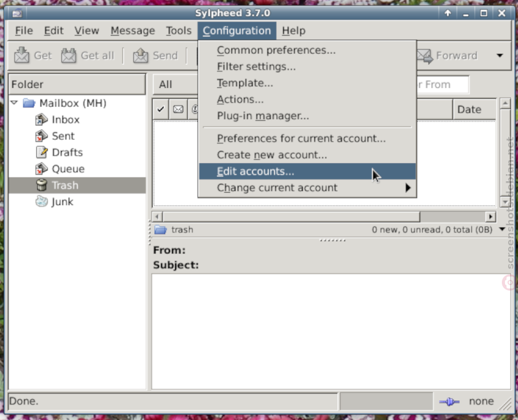Sort by the Date column header
This screenshot has height=420, width=518.
474,109
